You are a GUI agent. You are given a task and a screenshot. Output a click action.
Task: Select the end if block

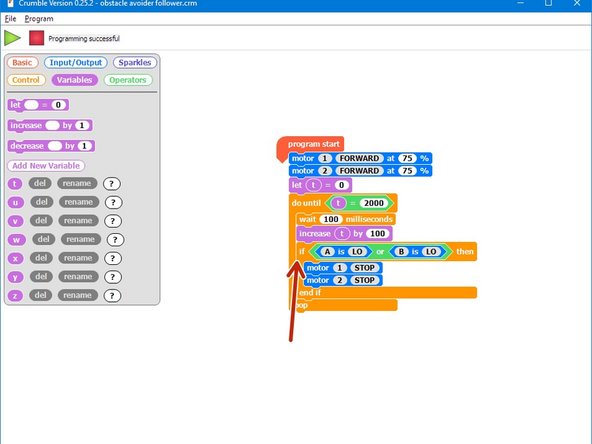387,293
